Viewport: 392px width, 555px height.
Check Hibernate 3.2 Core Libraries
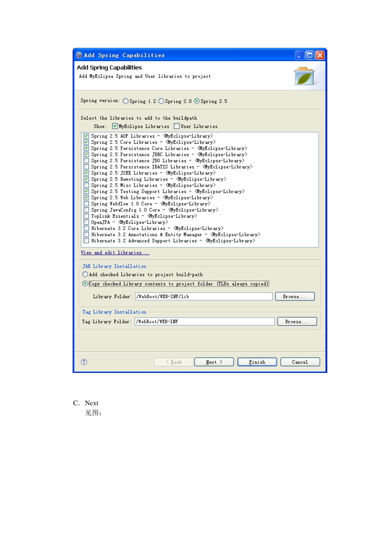(x=86, y=228)
